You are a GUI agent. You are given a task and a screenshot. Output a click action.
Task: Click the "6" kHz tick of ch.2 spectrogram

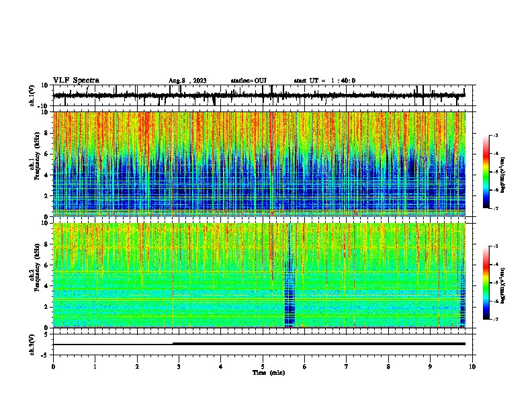(x=47, y=265)
